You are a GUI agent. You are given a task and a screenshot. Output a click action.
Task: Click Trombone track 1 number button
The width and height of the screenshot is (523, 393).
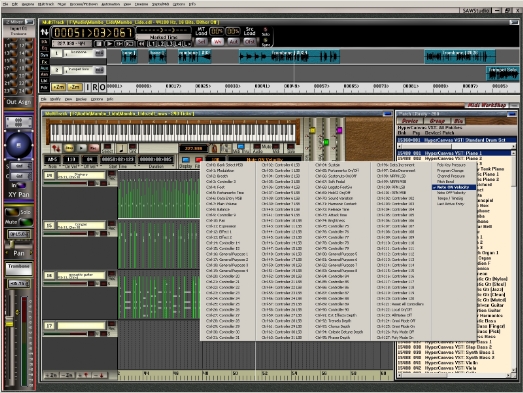click(x=57, y=53)
